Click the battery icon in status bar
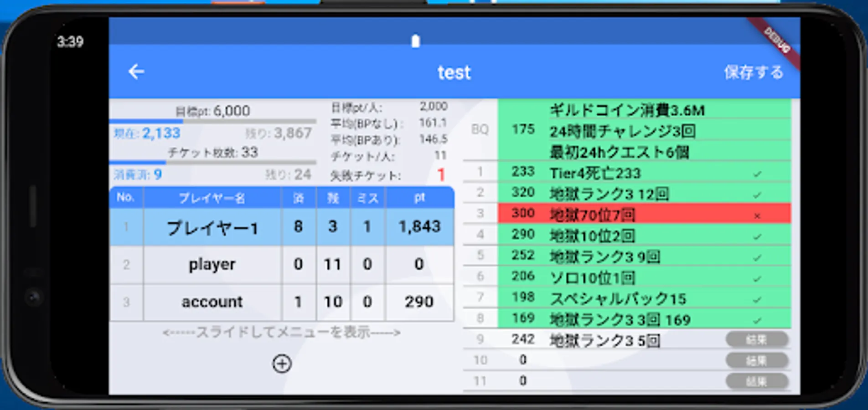 coord(415,41)
